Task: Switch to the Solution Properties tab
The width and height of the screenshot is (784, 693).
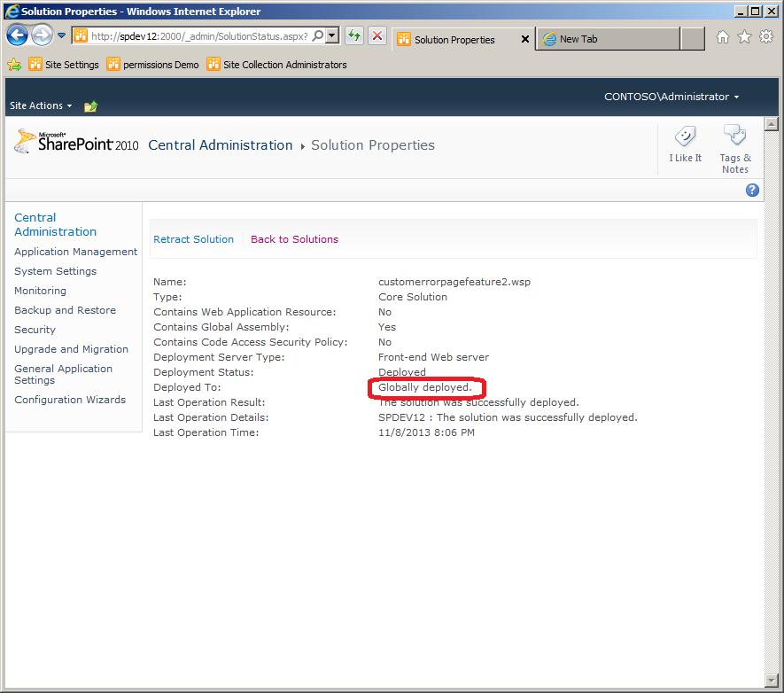Action: coord(454,40)
